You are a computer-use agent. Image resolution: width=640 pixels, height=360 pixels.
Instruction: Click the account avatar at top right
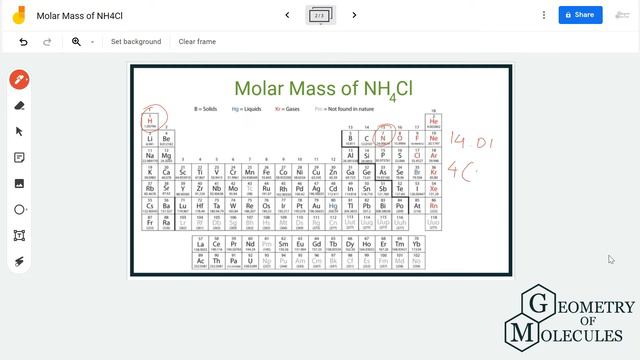pos(622,15)
